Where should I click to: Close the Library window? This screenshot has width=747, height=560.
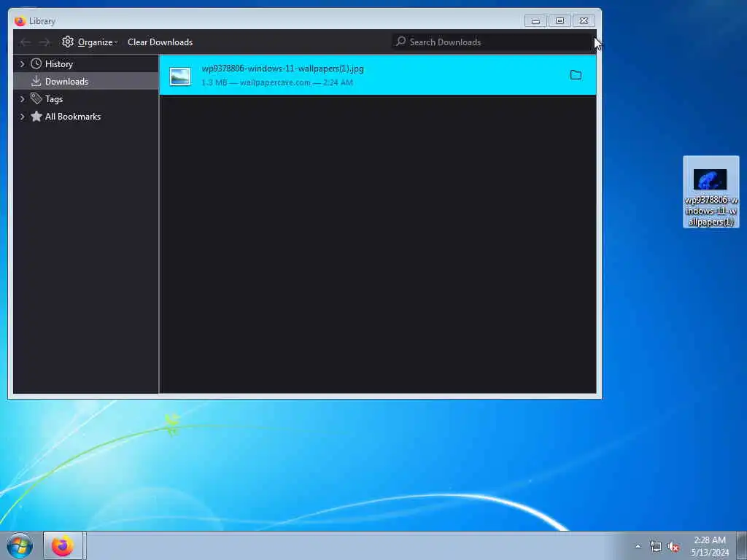coord(584,21)
